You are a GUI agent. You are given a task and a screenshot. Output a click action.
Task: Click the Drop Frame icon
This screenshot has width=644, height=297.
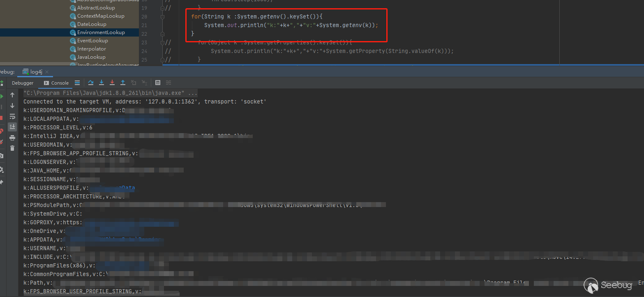click(134, 83)
